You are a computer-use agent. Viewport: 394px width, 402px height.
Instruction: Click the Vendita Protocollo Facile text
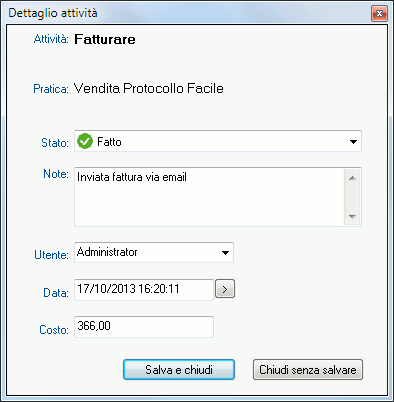point(149,88)
